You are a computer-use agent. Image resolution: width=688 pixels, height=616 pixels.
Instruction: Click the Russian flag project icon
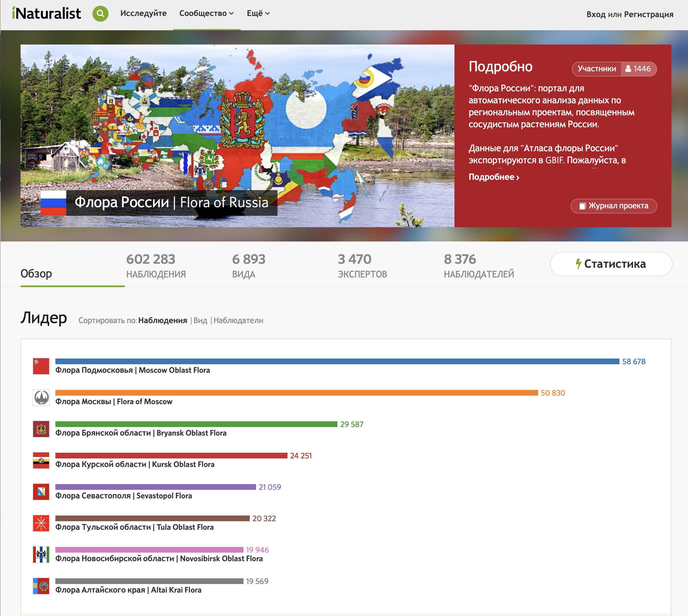[53, 203]
